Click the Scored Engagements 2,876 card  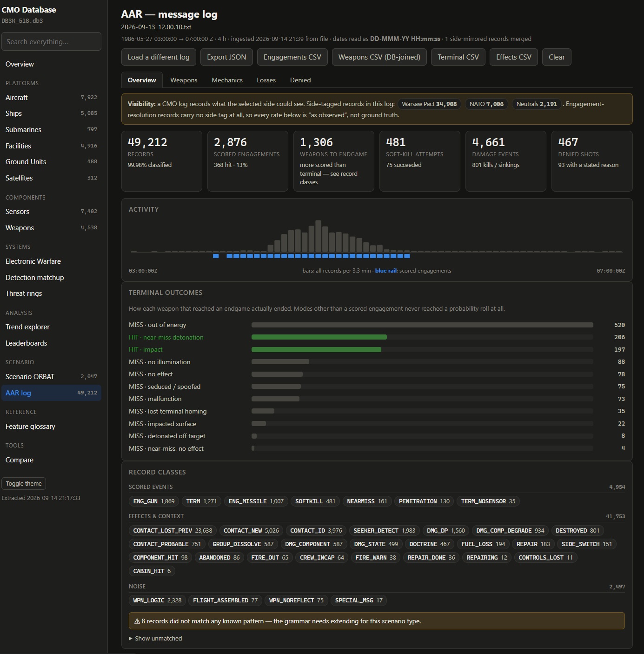tap(247, 161)
